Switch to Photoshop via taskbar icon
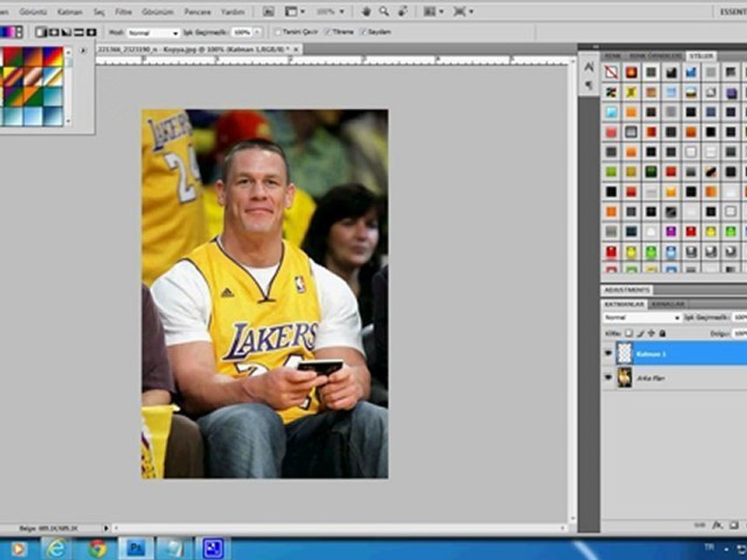Screen dimensions: 747x560 pos(135,548)
